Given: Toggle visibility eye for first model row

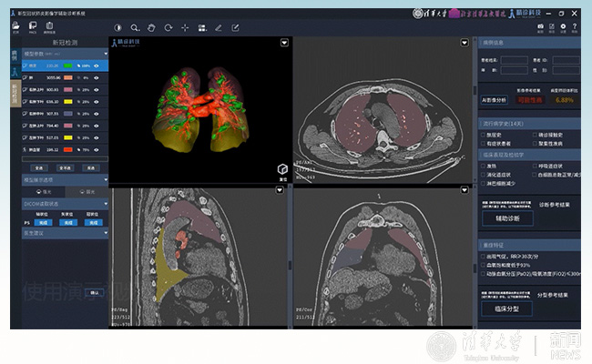Looking at the screenshot, I should click(97, 66).
